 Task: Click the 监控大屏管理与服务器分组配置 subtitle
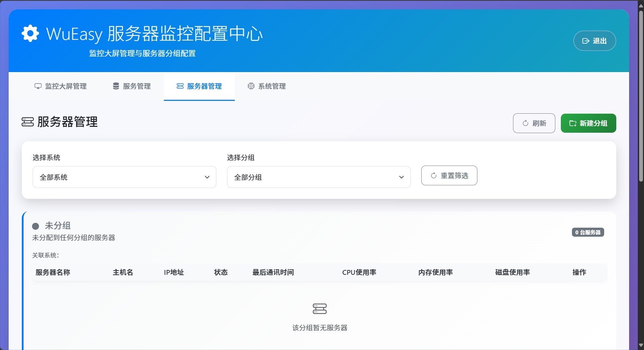(142, 53)
